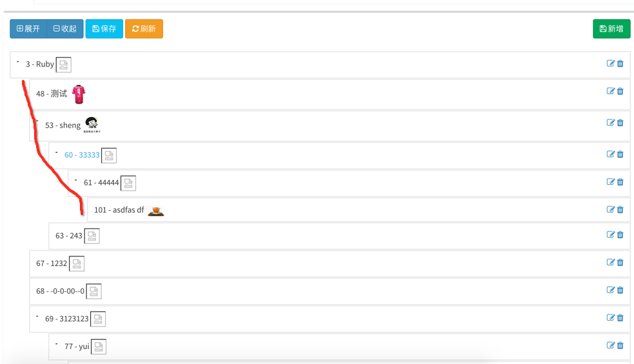This screenshot has width=634, height=364.
Task: Delete the 69 - 3123123 row
Action: tap(620, 318)
